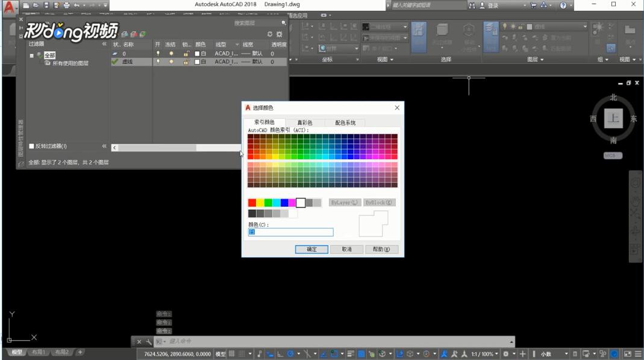Select the yellow standard color swatch
The height and width of the screenshot is (360, 644).
point(260,203)
